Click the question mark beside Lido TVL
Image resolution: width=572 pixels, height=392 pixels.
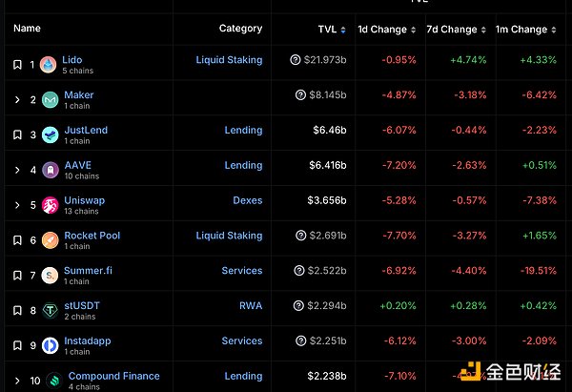pyautogui.click(x=296, y=60)
